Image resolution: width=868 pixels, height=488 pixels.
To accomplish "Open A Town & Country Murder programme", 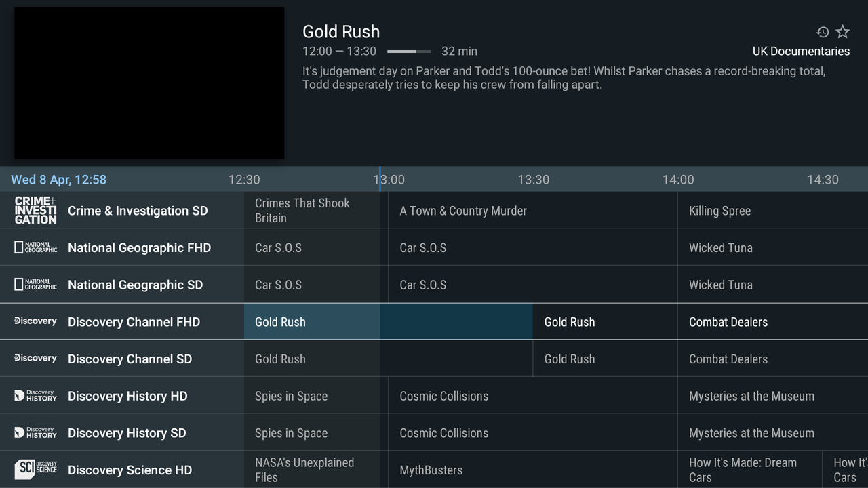I will (533, 210).
